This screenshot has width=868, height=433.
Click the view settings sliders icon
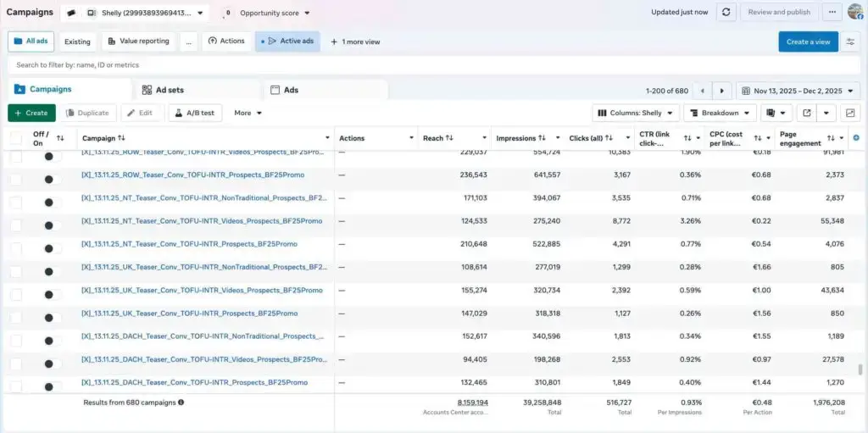click(850, 42)
